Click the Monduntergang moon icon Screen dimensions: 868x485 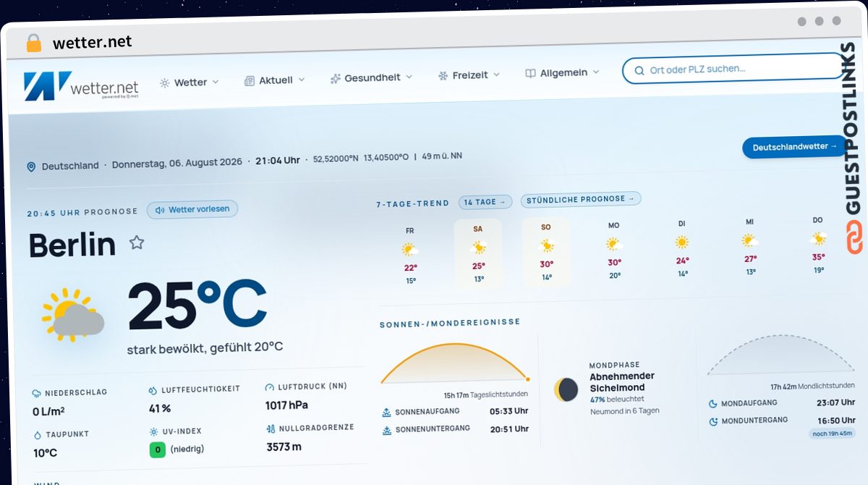713,421
